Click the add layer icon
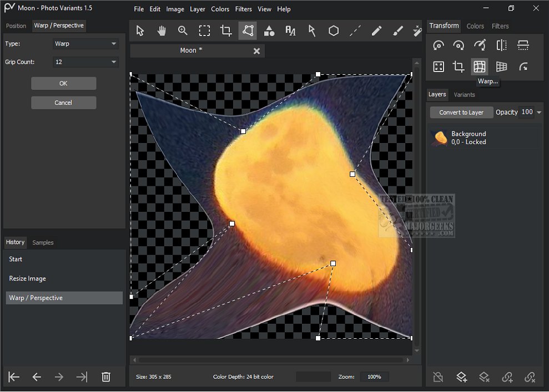 tap(461, 377)
